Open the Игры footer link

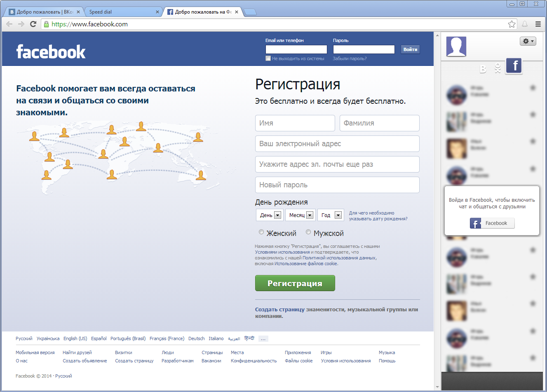click(326, 353)
